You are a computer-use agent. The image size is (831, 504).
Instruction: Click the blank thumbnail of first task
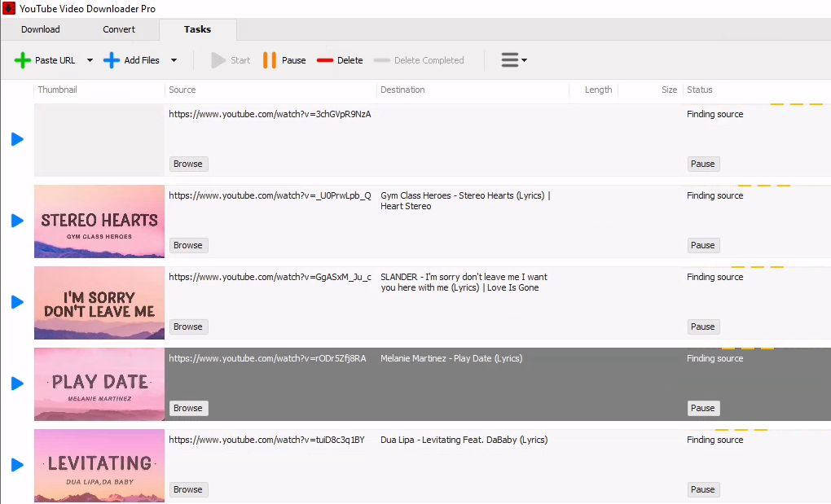point(99,140)
